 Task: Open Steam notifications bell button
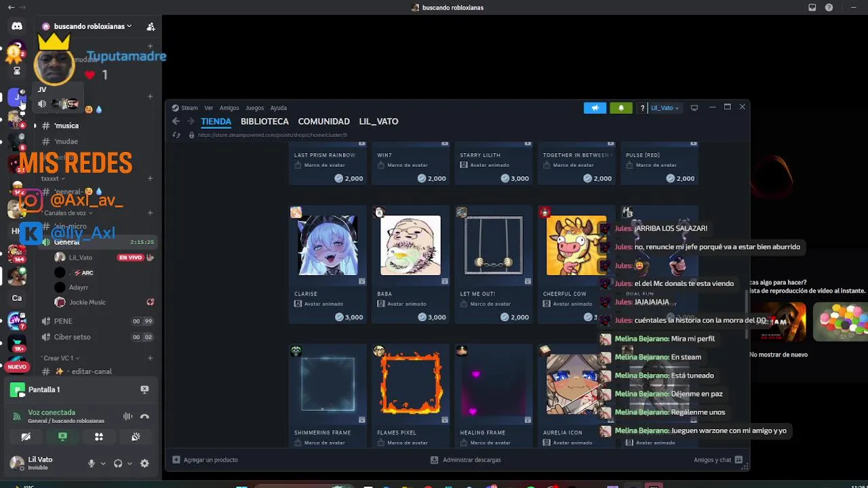coord(620,108)
